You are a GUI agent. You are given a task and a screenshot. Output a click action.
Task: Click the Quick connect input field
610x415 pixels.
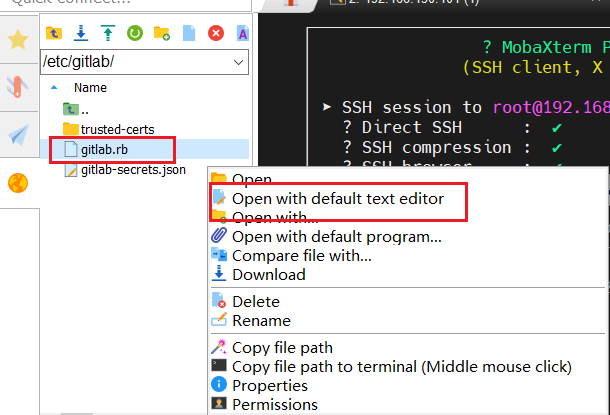120,4
